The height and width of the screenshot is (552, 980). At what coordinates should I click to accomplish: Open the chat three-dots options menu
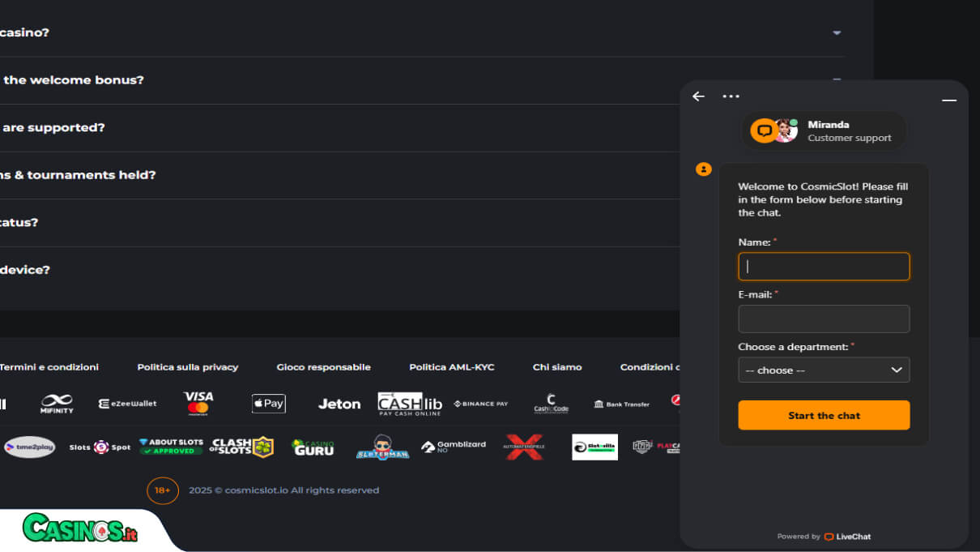point(731,96)
